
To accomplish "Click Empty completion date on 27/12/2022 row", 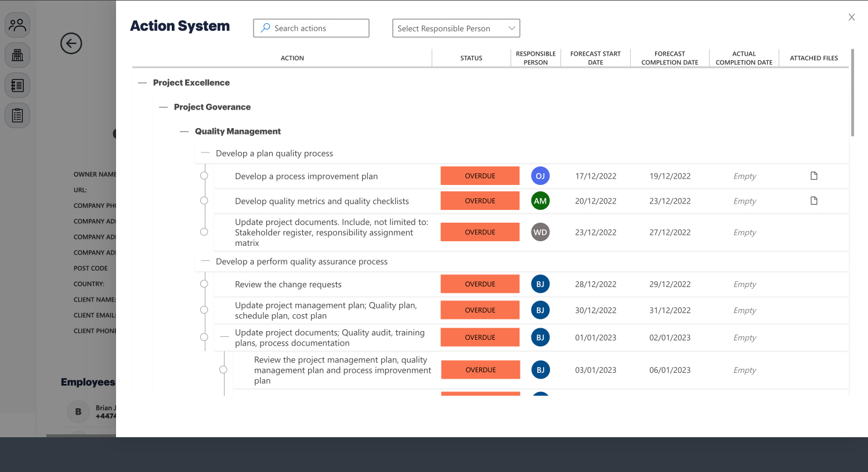I will (744, 233).
